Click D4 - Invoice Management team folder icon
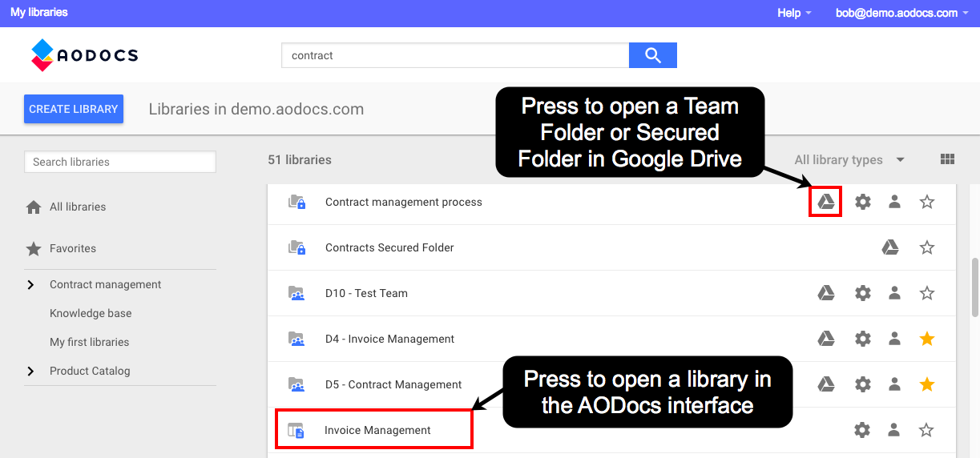The image size is (980, 458). click(296, 339)
